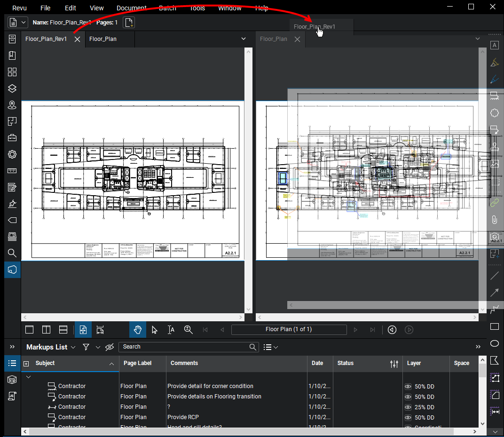The height and width of the screenshot is (437, 504).
Task: Open the Layers panel icon
Action: (x=12, y=88)
